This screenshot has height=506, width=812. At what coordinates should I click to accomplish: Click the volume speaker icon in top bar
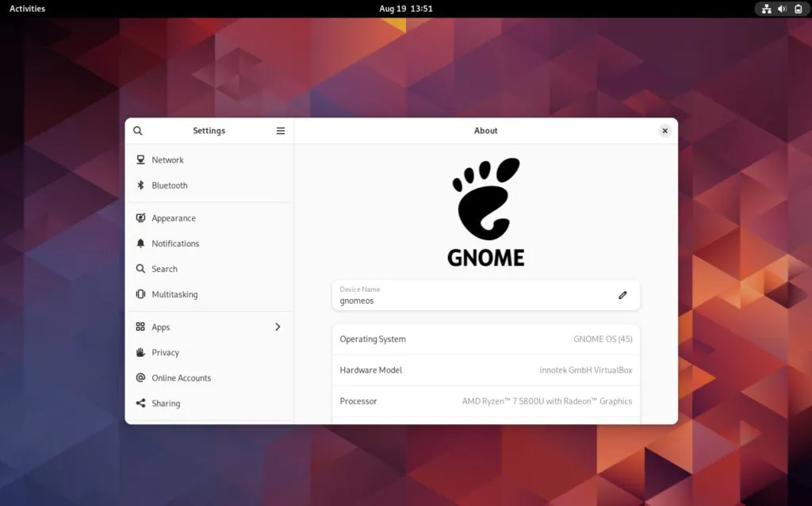tap(782, 9)
